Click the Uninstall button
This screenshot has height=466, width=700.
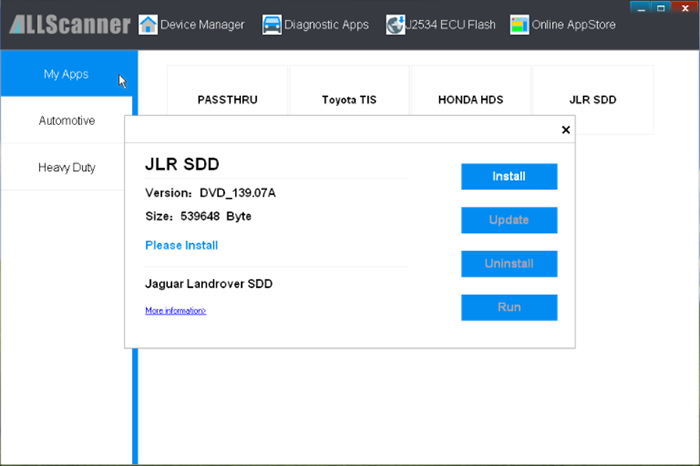point(509,264)
